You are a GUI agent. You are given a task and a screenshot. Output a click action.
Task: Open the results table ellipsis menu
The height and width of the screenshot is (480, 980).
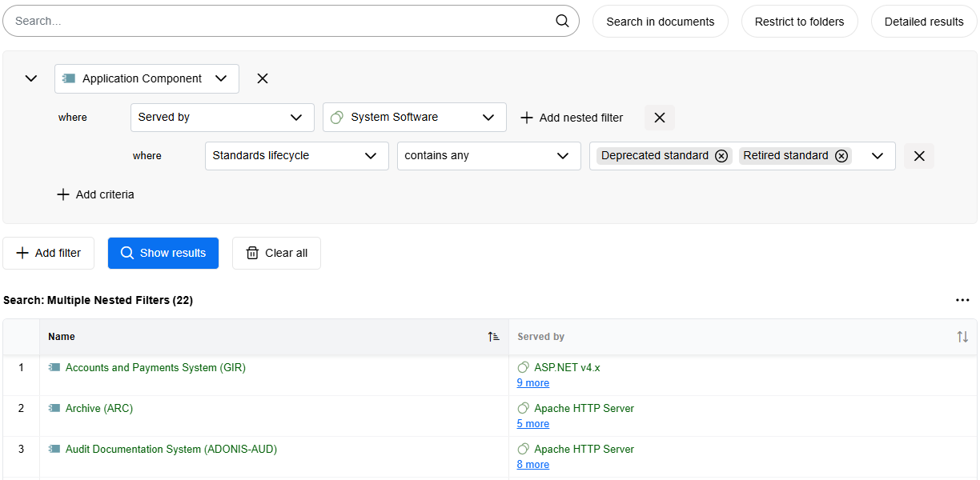click(x=962, y=299)
